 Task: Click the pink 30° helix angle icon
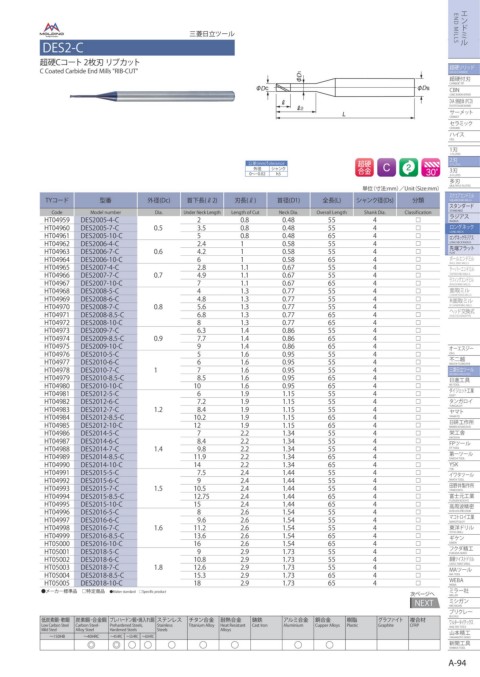(430, 167)
